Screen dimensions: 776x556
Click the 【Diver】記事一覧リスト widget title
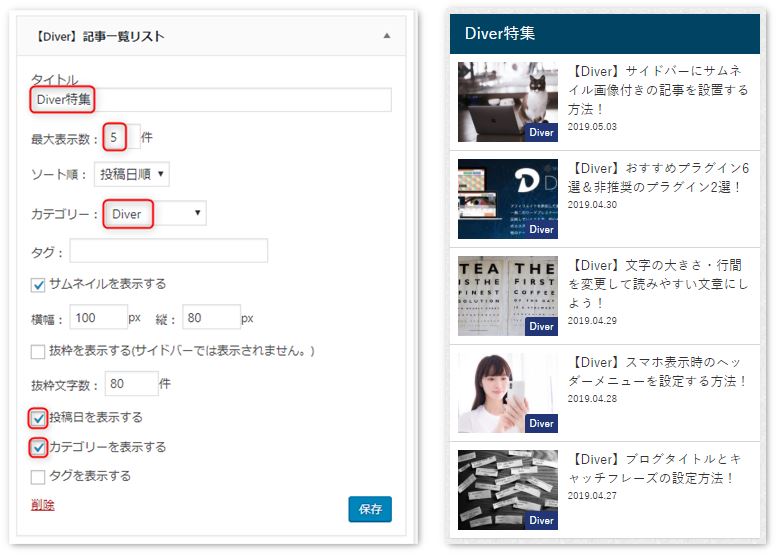click(x=98, y=36)
